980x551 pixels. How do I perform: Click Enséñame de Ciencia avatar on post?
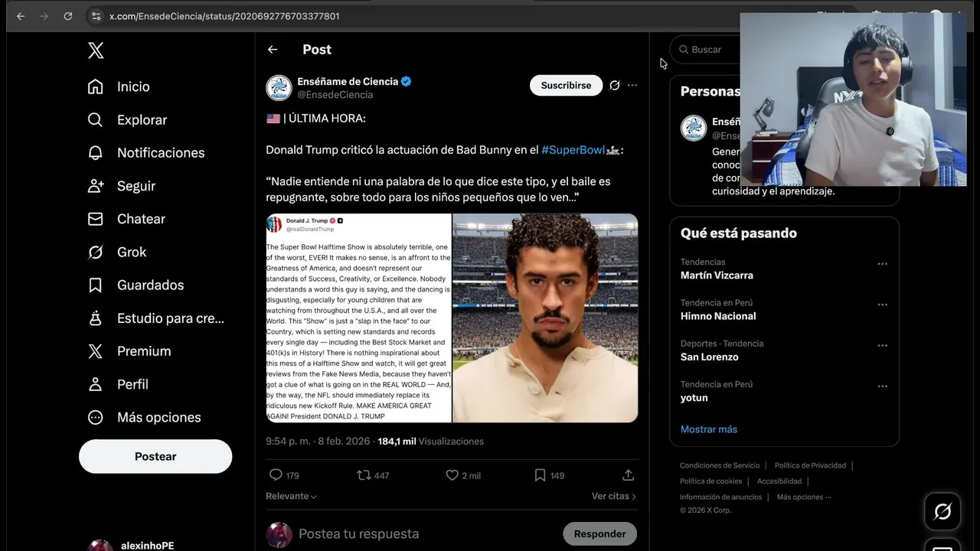point(279,88)
